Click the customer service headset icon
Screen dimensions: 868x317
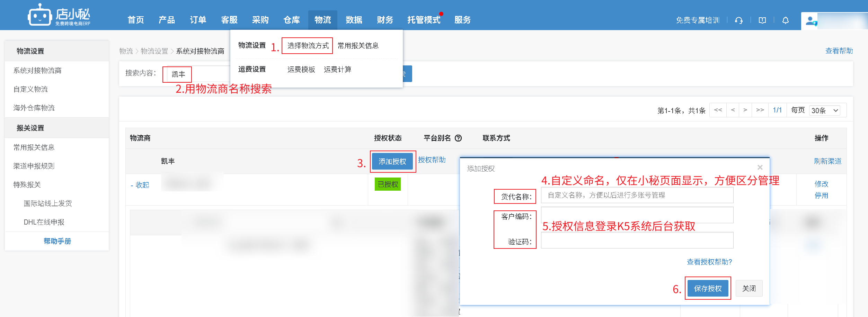(738, 20)
